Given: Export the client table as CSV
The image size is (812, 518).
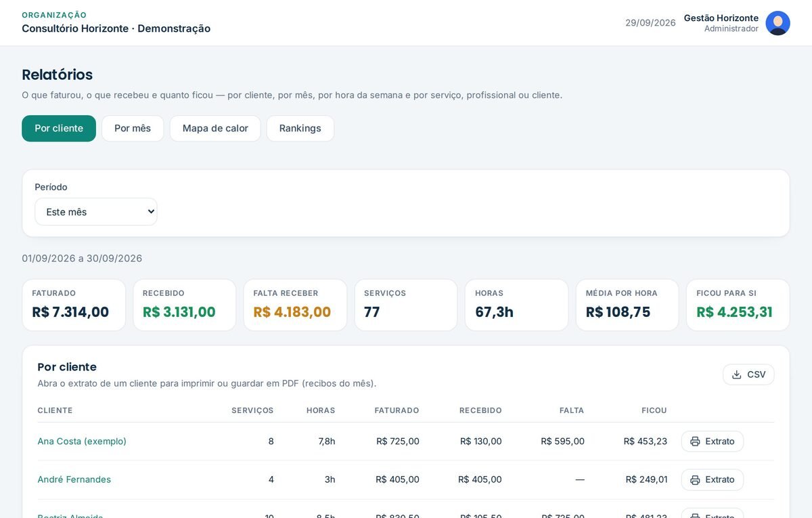Looking at the screenshot, I should point(748,374).
